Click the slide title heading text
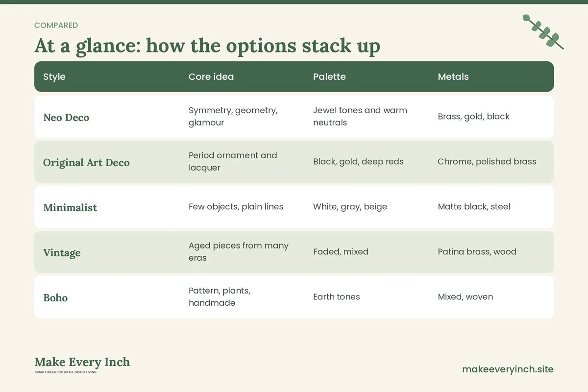 tap(207, 46)
